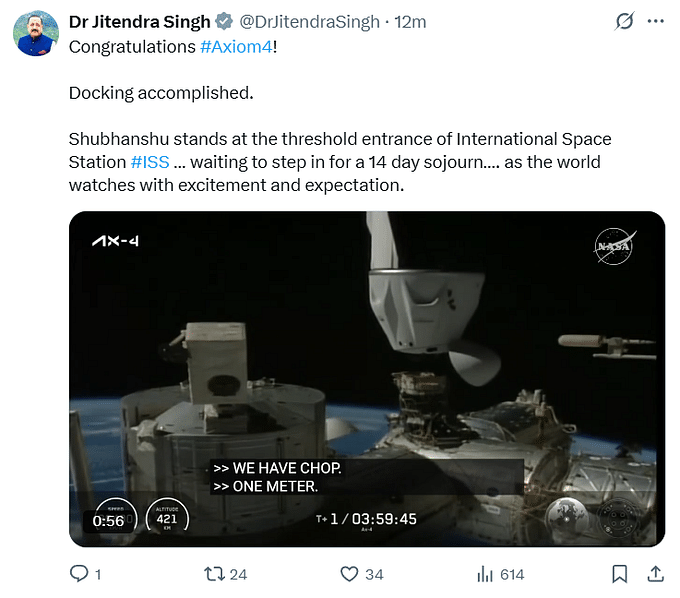Click the 0:56 video duration label
The image size is (680, 598).
point(108,520)
